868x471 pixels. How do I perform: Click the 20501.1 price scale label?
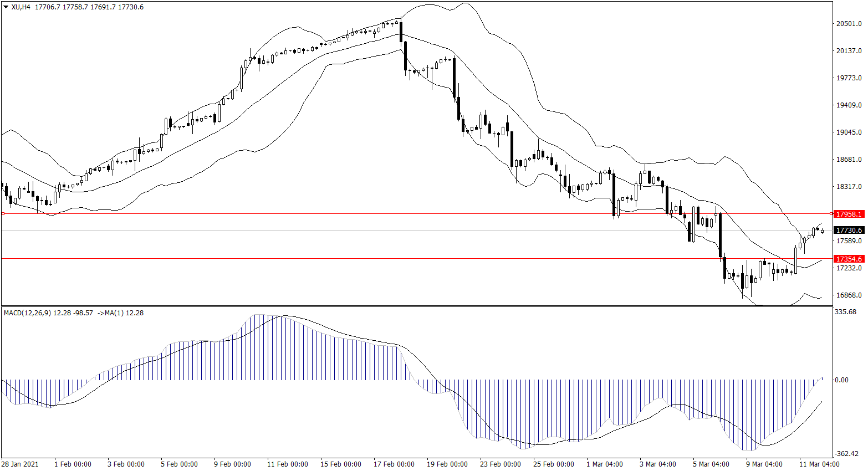(x=849, y=24)
